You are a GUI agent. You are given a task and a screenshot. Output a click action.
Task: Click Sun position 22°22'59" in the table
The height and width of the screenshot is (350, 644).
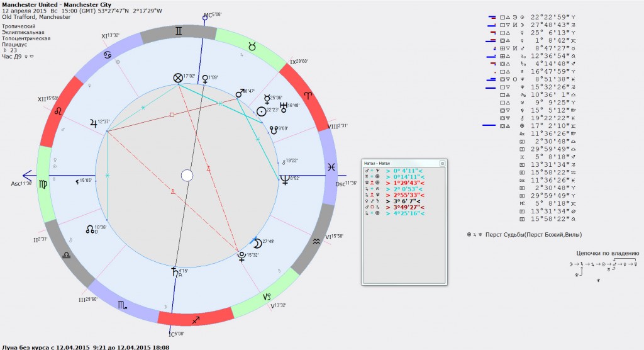(x=550, y=17)
